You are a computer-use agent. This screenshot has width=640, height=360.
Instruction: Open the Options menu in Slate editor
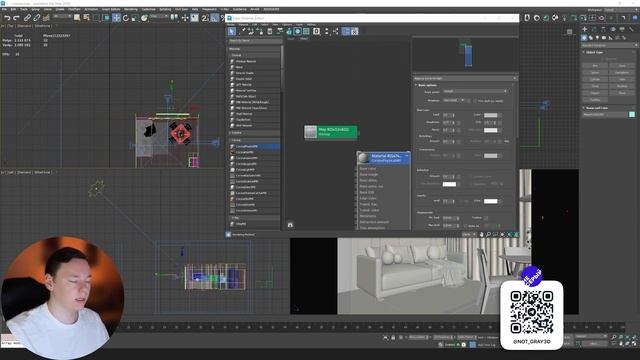pyautogui.click(x=287, y=24)
